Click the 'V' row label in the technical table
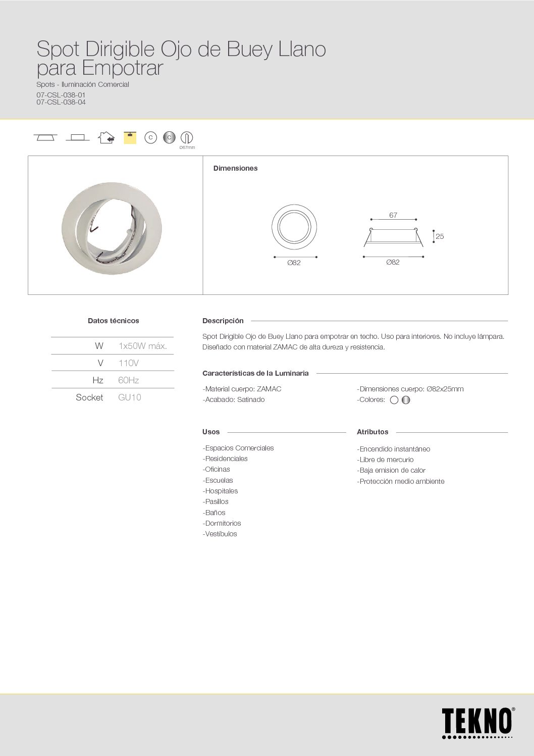The height and width of the screenshot is (756, 534). click(x=100, y=363)
